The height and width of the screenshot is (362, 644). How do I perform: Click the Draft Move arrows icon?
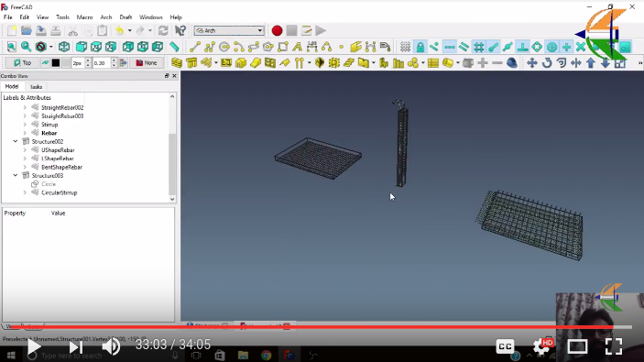click(532, 63)
